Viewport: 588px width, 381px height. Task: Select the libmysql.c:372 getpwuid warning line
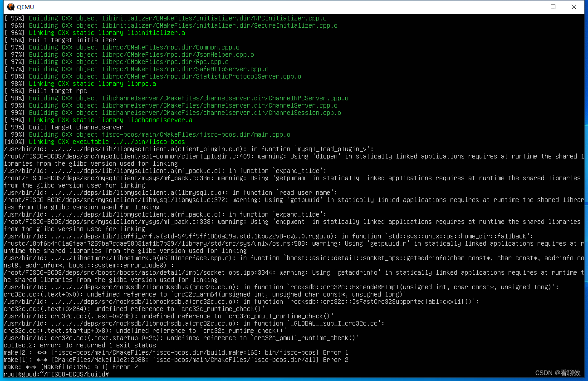coord(294,203)
